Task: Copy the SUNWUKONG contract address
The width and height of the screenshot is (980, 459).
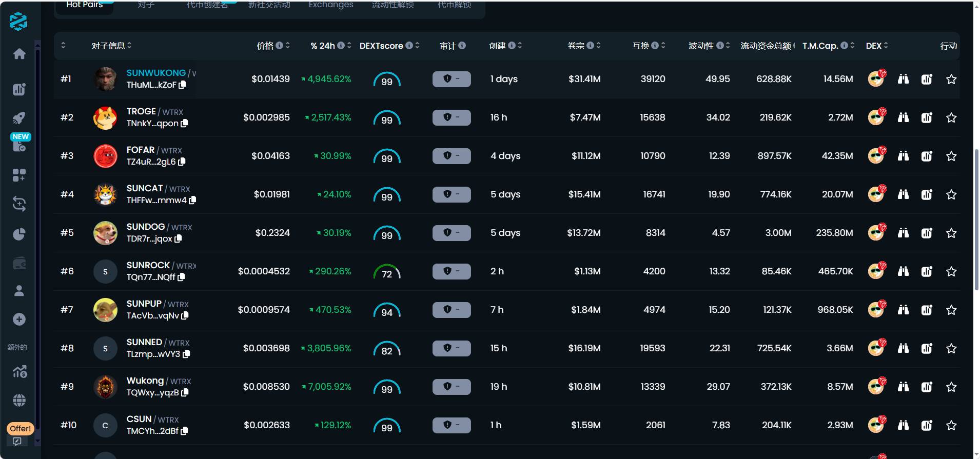Action: (x=182, y=85)
